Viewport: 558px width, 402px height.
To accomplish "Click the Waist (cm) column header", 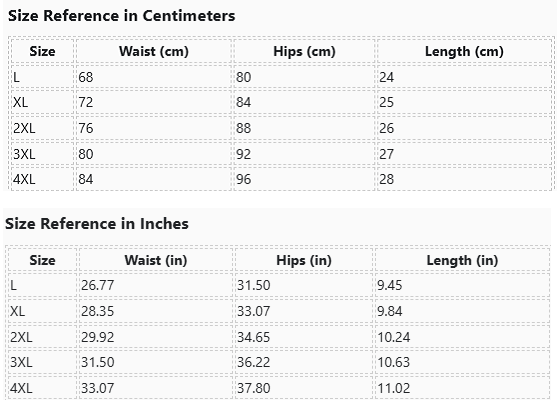I will 154,52.
